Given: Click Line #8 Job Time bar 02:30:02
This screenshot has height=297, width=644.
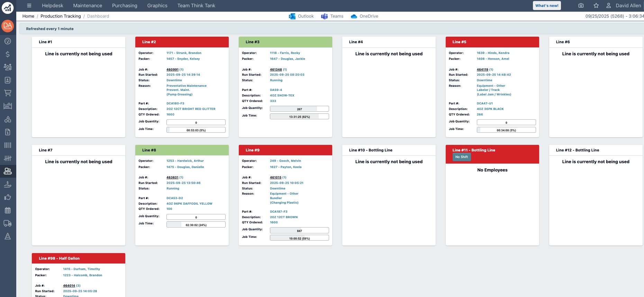Looking at the screenshot, I should 196,225.
